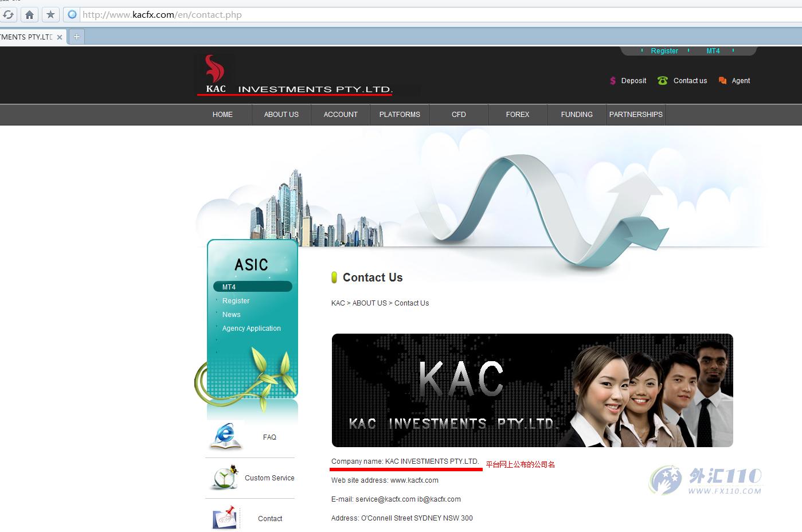Reload the page with the refresh button

(9, 14)
